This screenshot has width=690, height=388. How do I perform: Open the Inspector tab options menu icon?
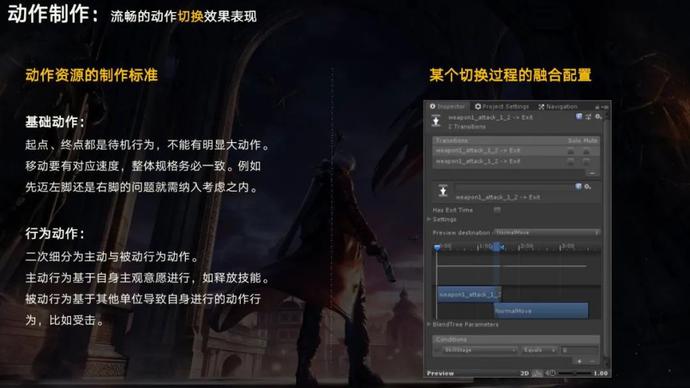click(x=605, y=107)
